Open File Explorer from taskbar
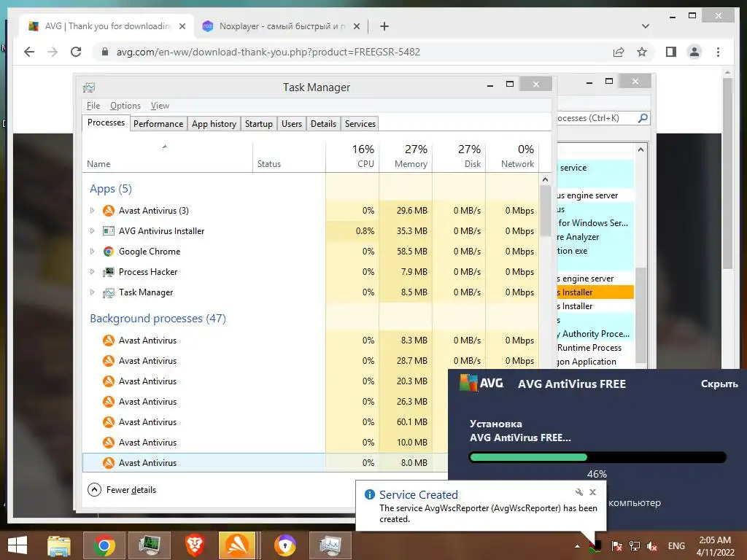Viewport: 747px width, 560px height. coord(59,545)
